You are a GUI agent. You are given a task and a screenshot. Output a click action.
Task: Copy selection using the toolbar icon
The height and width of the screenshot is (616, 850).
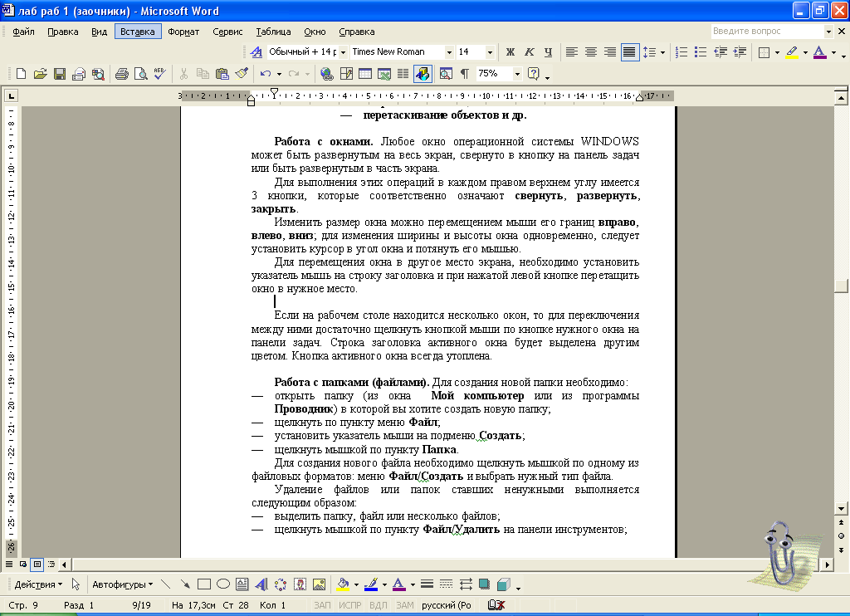(203, 74)
